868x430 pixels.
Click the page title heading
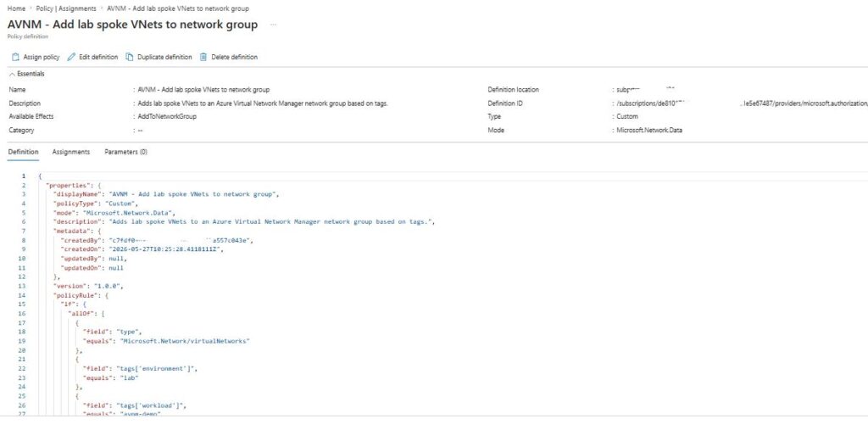(132, 25)
